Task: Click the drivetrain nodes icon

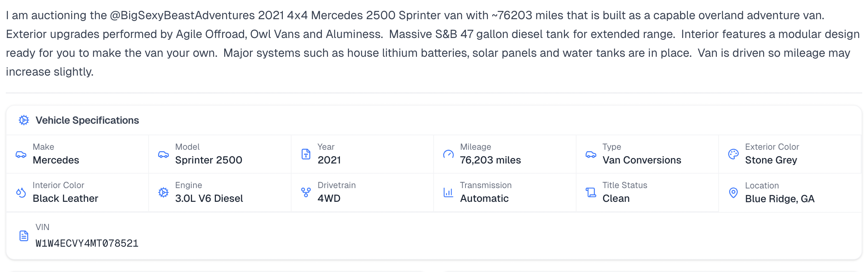Action: pyautogui.click(x=306, y=192)
